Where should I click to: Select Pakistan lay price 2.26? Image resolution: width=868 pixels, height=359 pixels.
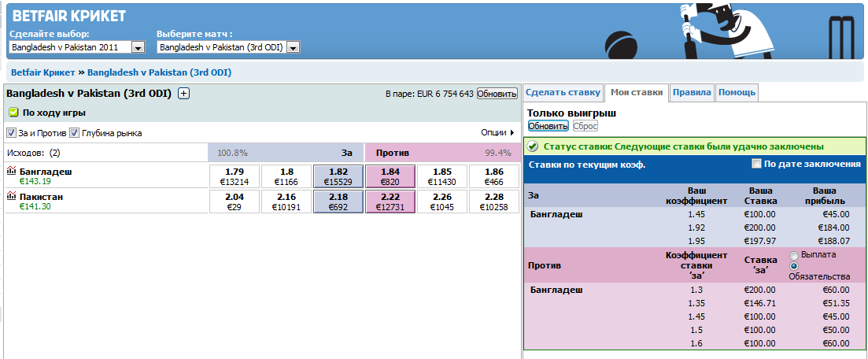coord(442,202)
